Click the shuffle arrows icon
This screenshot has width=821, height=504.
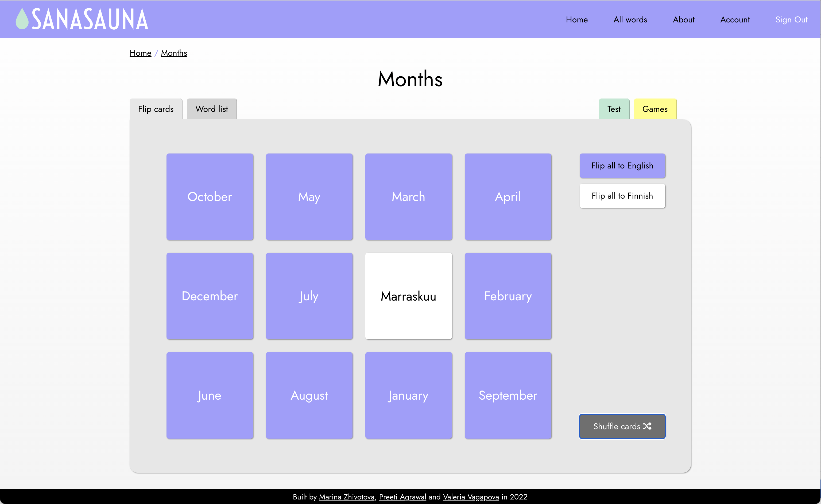[x=647, y=426]
